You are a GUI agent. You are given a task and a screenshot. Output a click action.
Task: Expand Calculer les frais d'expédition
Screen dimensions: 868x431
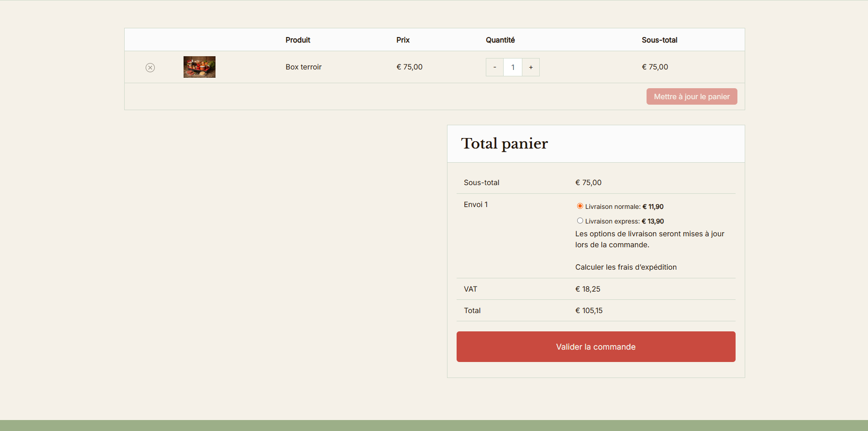626,267
